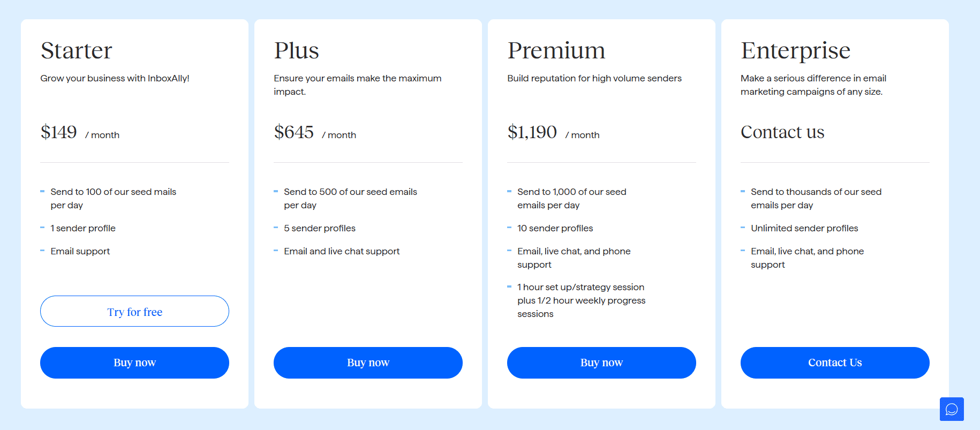Click the Premium plan title
The height and width of the screenshot is (430, 980).
556,50
